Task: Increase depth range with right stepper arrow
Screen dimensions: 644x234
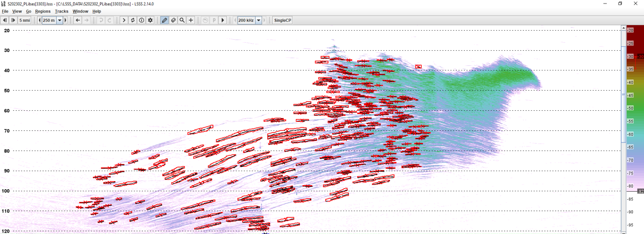Action: click(65, 20)
